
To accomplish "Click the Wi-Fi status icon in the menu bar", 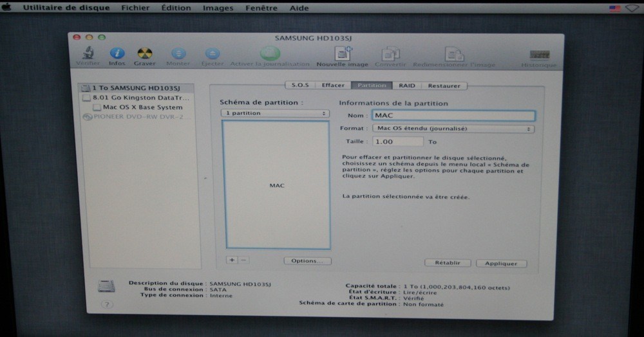I will (632, 8).
